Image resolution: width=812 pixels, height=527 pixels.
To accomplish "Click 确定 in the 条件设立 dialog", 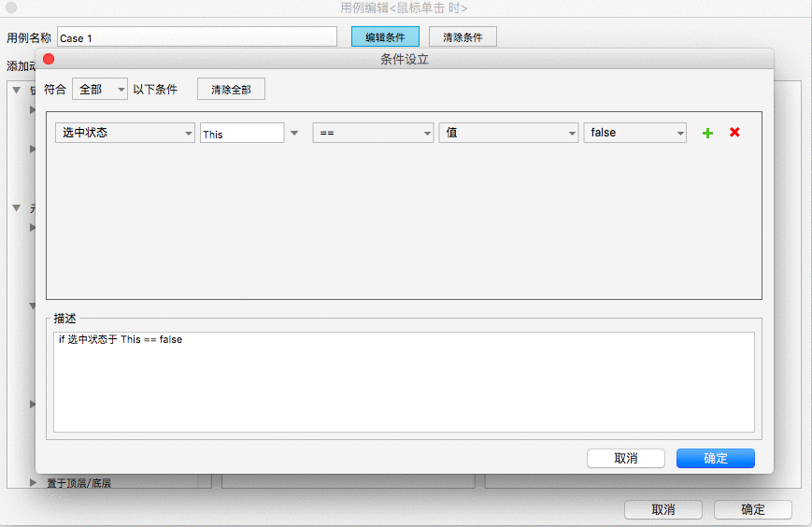I will (x=715, y=458).
